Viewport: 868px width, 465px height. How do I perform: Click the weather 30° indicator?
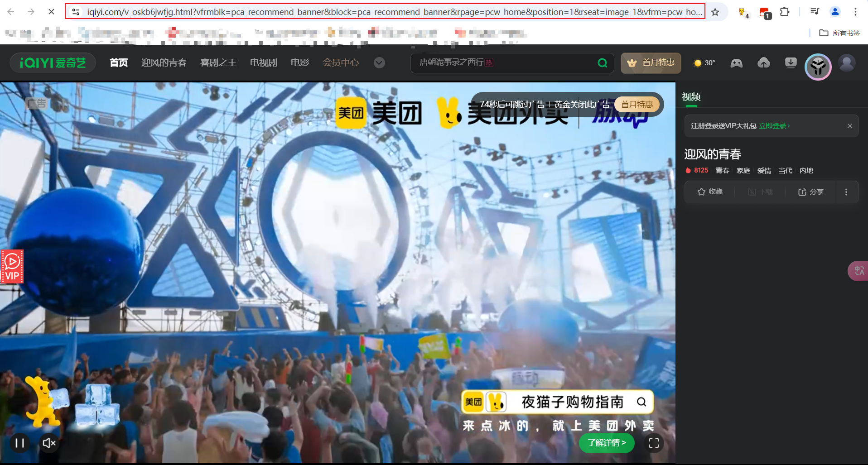(x=704, y=63)
